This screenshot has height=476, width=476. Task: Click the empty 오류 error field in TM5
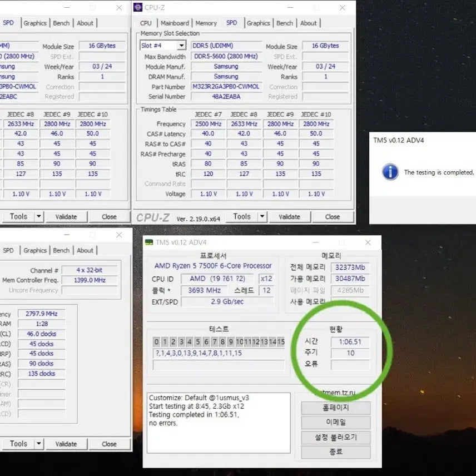350,365
